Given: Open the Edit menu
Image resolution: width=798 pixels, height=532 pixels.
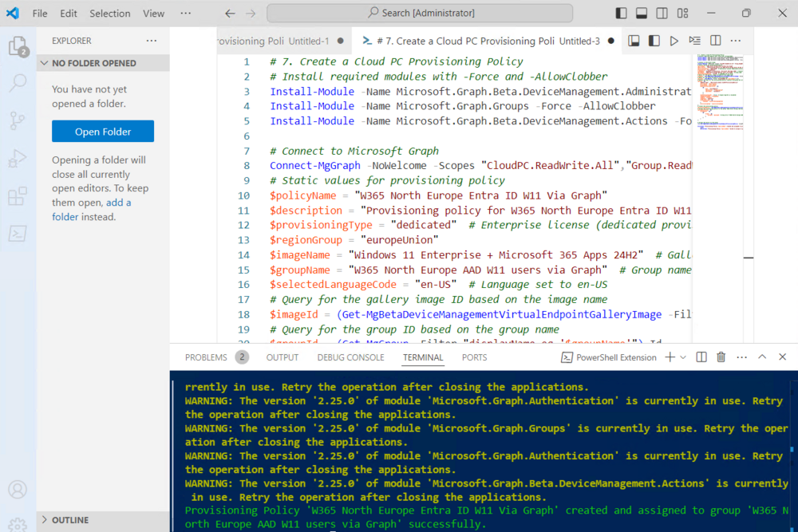Looking at the screenshot, I should click(68, 14).
